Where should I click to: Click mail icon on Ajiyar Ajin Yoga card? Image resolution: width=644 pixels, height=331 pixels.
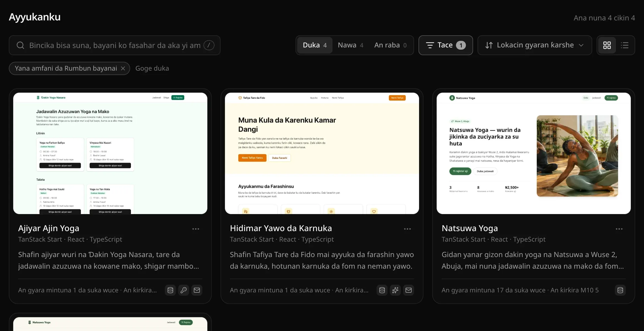tap(197, 290)
